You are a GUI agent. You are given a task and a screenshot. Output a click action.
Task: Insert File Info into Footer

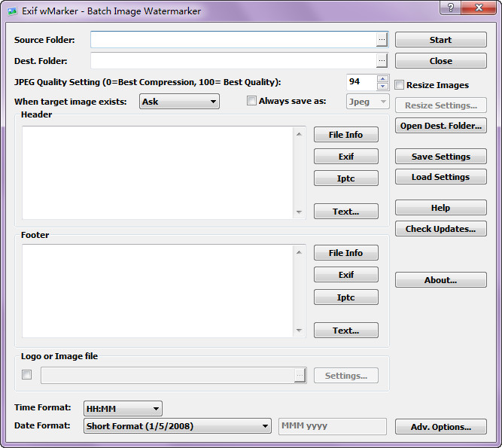point(346,253)
